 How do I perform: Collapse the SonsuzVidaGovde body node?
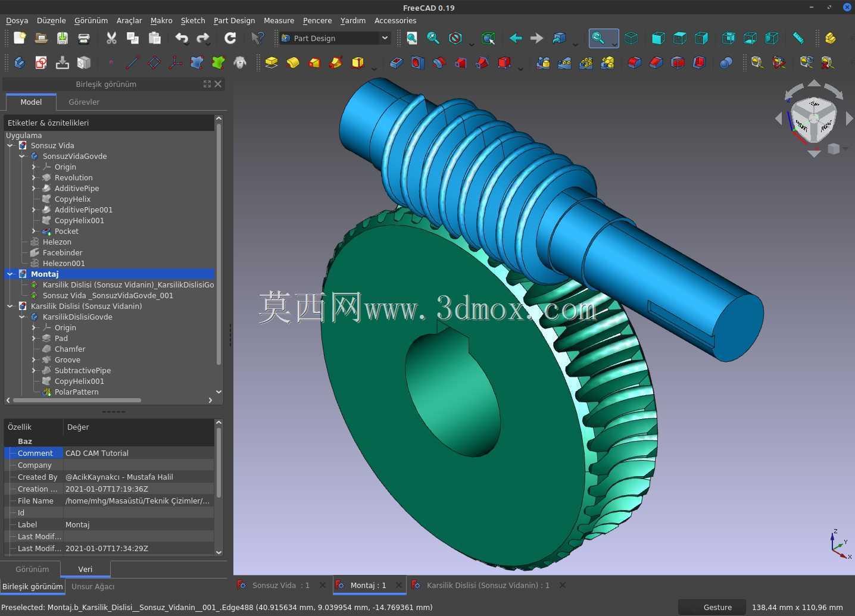click(x=22, y=156)
